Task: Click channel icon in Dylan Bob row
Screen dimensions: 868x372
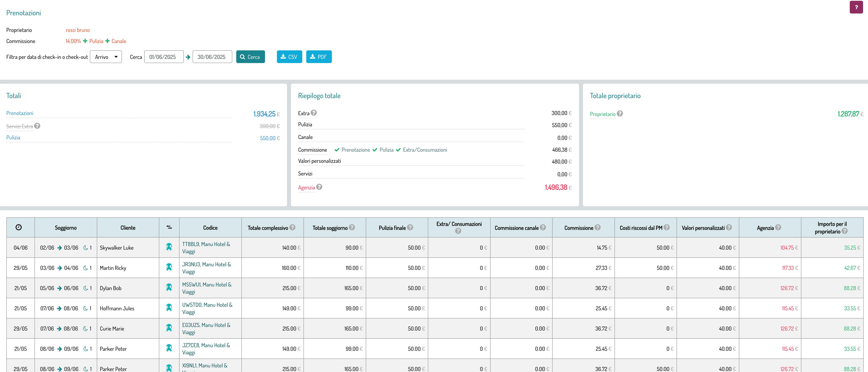Action: [169, 287]
